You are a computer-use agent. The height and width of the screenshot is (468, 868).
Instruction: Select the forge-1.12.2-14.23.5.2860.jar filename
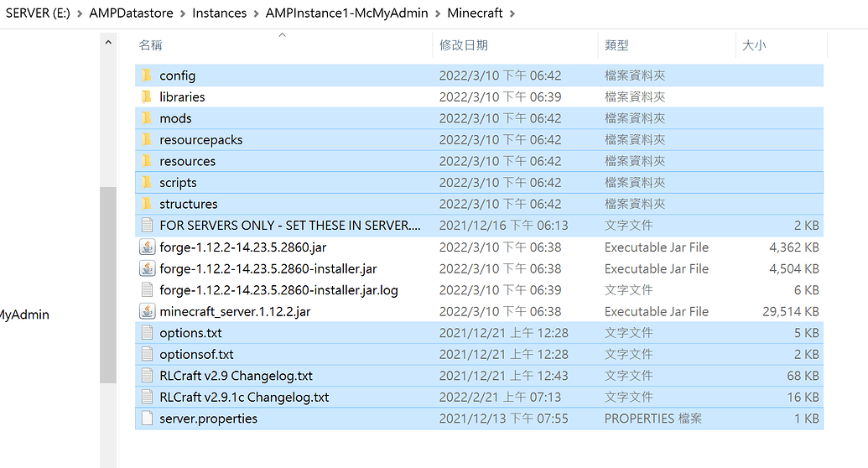click(x=243, y=247)
